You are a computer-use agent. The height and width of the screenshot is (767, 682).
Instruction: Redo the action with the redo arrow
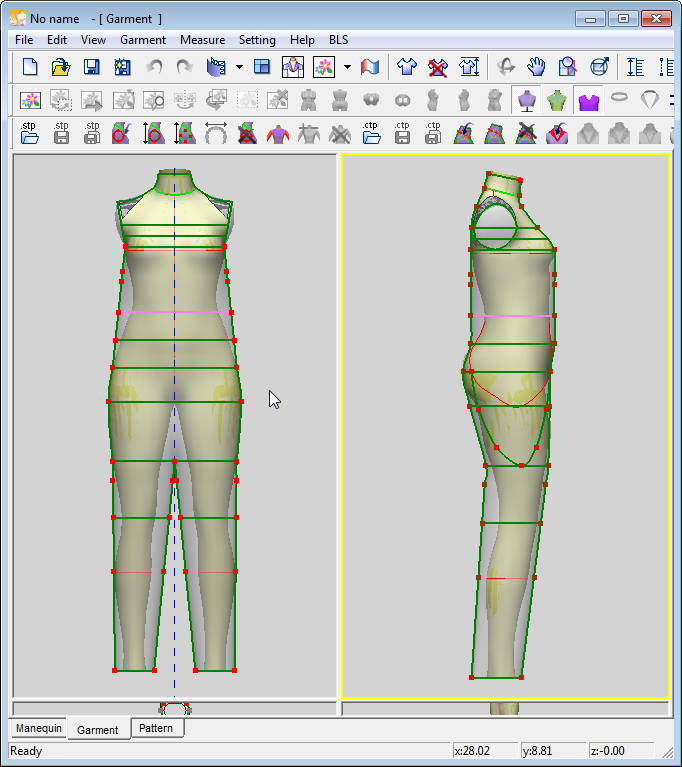point(184,67)
